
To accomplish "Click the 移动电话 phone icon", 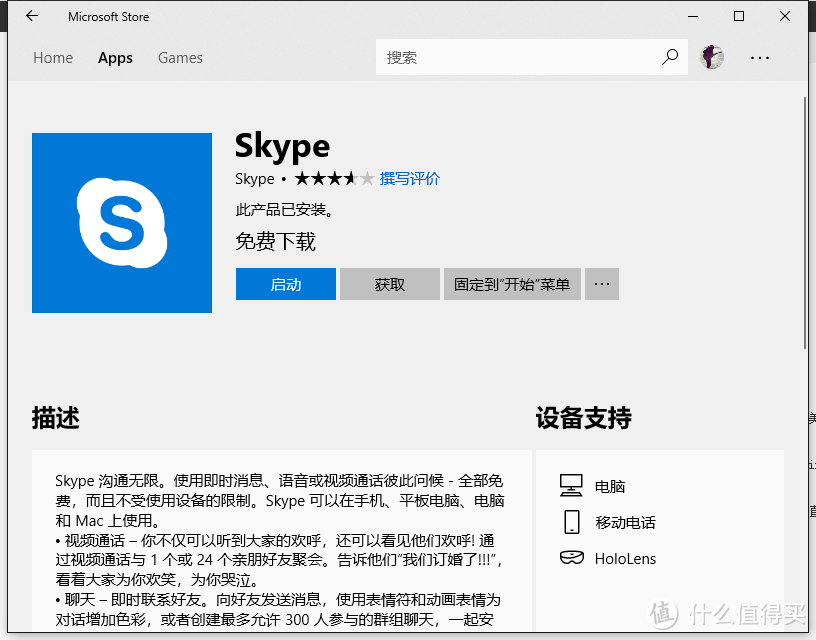I will click(x=571, y=522).
